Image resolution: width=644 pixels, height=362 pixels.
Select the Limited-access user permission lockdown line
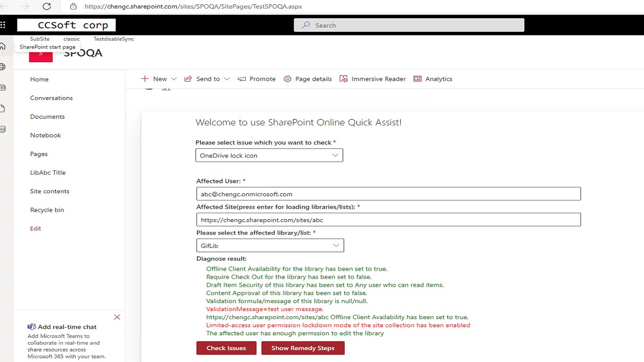pos(338,325)
